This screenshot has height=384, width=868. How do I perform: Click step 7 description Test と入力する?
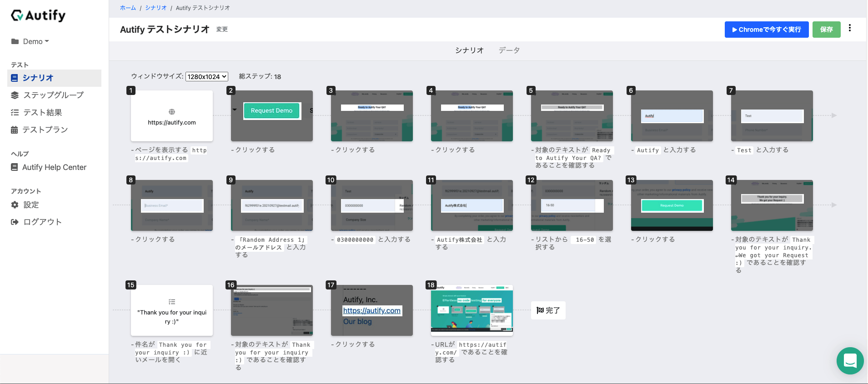tap(763, 150)
